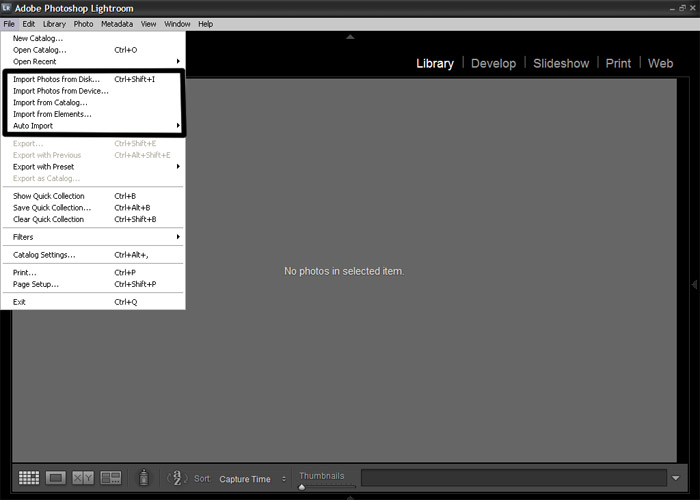Open the View menu
Image resolution: width=700 pixels, height=500 pixels.
point(149,24)
